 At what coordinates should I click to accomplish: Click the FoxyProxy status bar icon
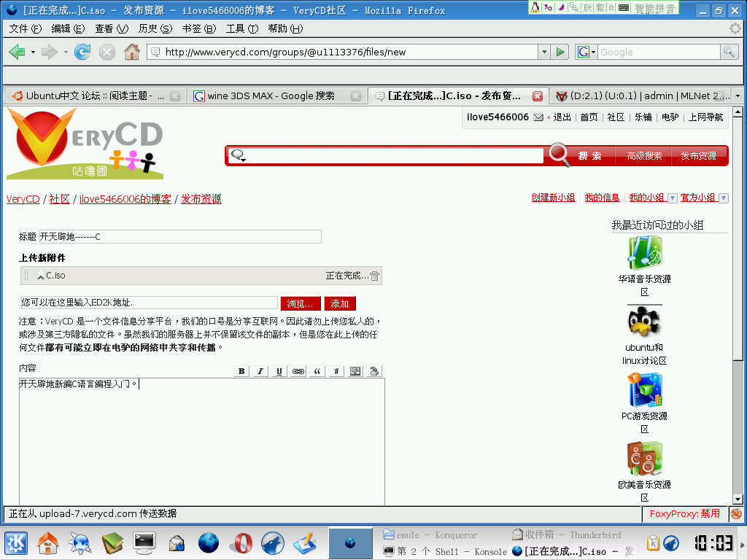[736, 514]
